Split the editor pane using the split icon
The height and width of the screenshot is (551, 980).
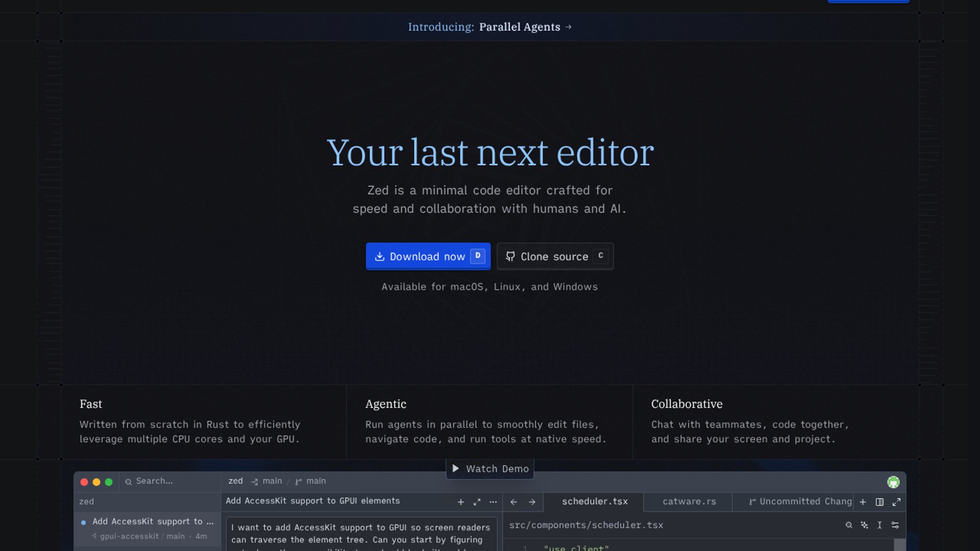879,502
